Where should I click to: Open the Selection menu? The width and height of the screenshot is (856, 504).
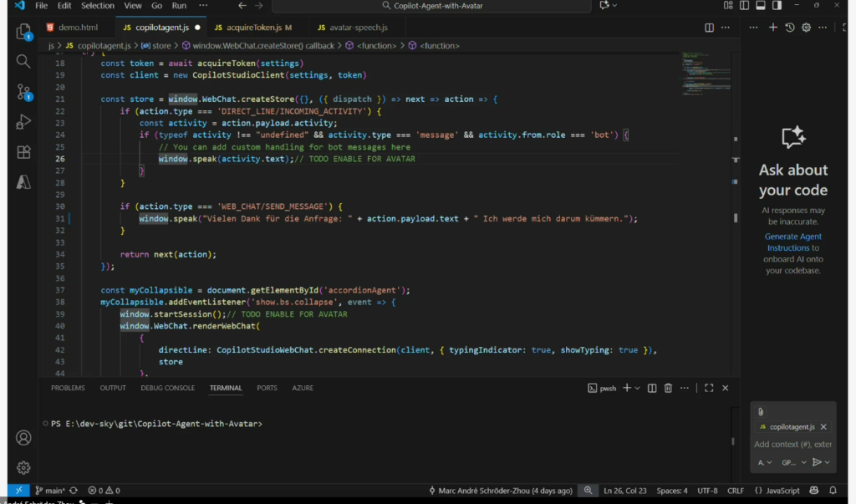click(x=98, y=6)
